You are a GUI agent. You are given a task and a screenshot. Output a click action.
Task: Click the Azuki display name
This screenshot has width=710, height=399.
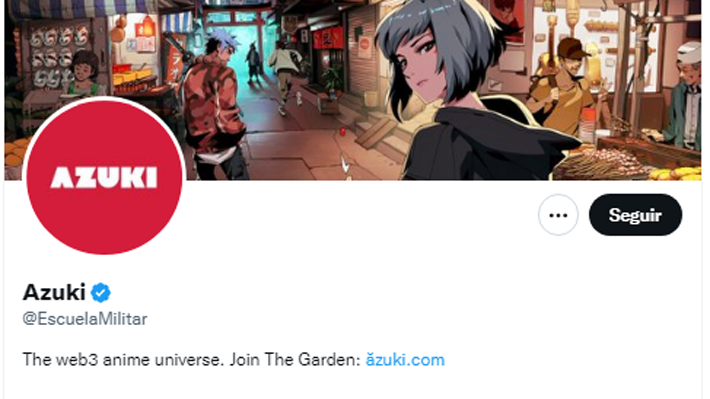54,292
